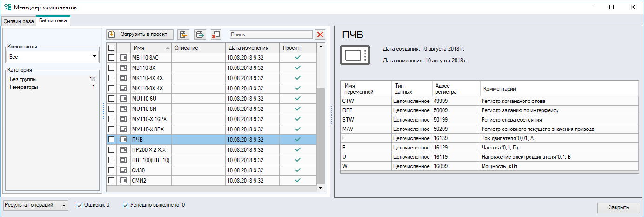The height and width of the screenshot is (217, 644).
Task: Click the import component icon in toolbar
Action: point(184,34)
